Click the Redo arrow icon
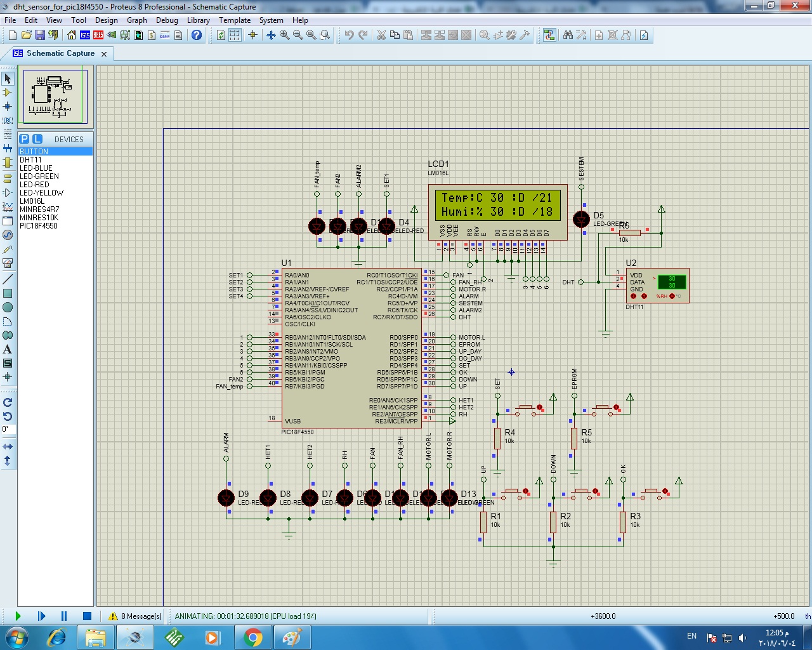 pyautogui.click(x=363, y=36)
